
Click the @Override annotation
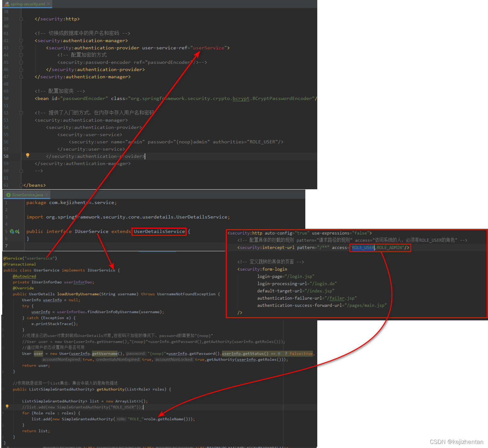click(23, 288)
